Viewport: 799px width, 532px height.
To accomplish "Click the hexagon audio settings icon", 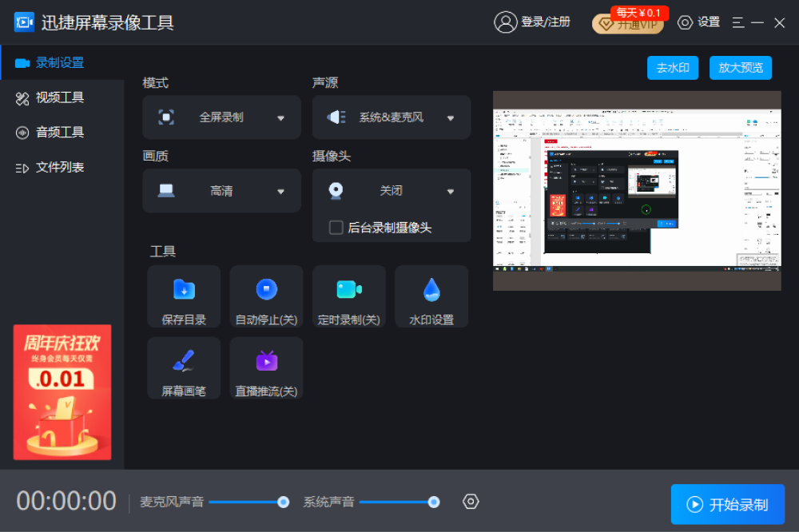I will point(471,502).
